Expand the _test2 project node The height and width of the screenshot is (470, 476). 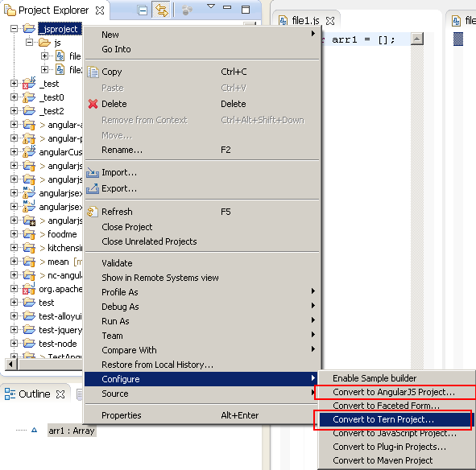coord(14,110)
